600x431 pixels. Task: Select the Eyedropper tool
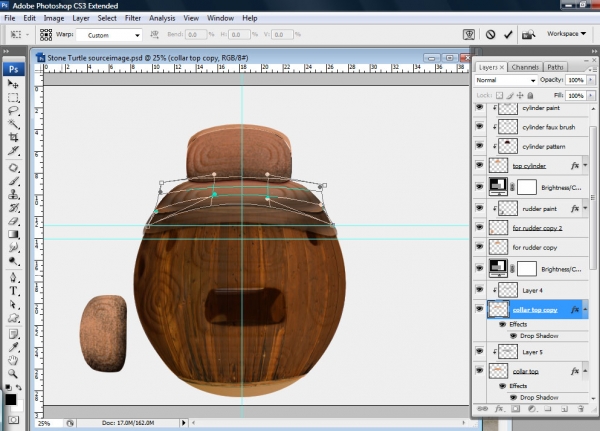pos(13,347)
